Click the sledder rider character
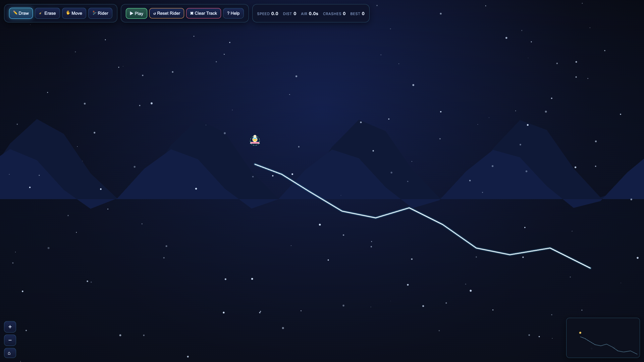 pos(255,140)
